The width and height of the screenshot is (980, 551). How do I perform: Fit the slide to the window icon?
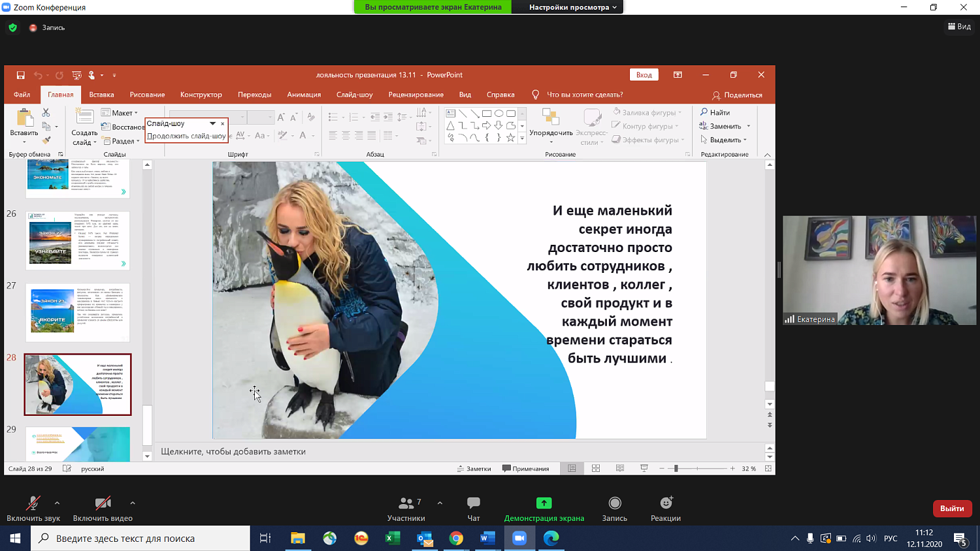(768, 469)
